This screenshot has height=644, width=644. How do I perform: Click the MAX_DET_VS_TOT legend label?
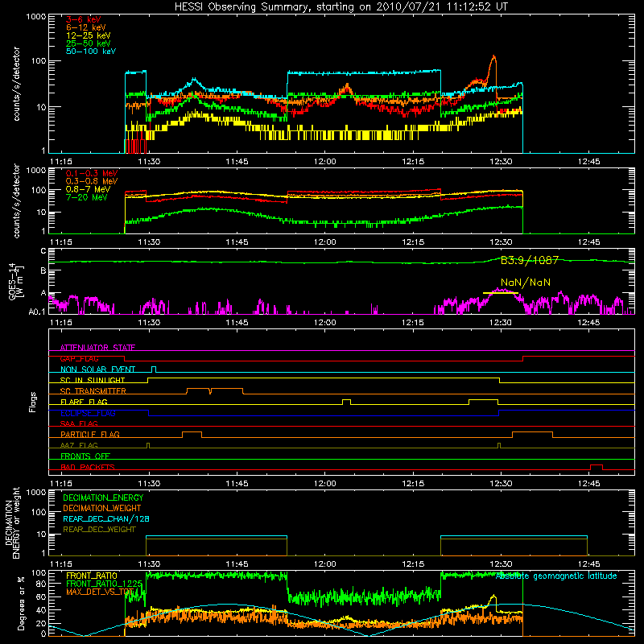(100, 592)
